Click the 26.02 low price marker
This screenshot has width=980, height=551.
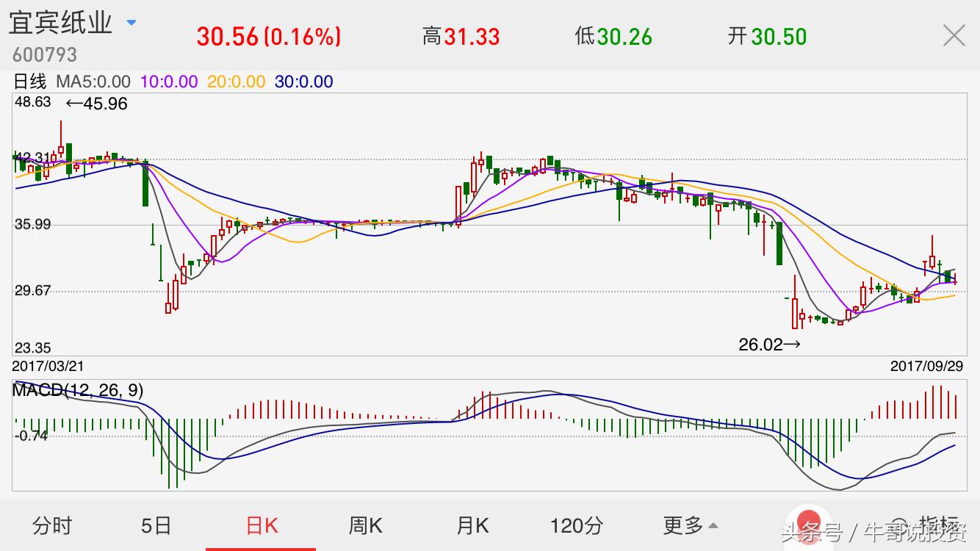pyautogui.click(x=769, y=344)
